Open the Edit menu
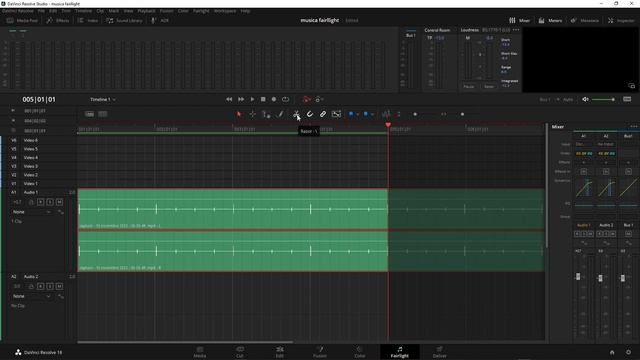This screenshot has width=640, height=360. (x=53, y=11)
